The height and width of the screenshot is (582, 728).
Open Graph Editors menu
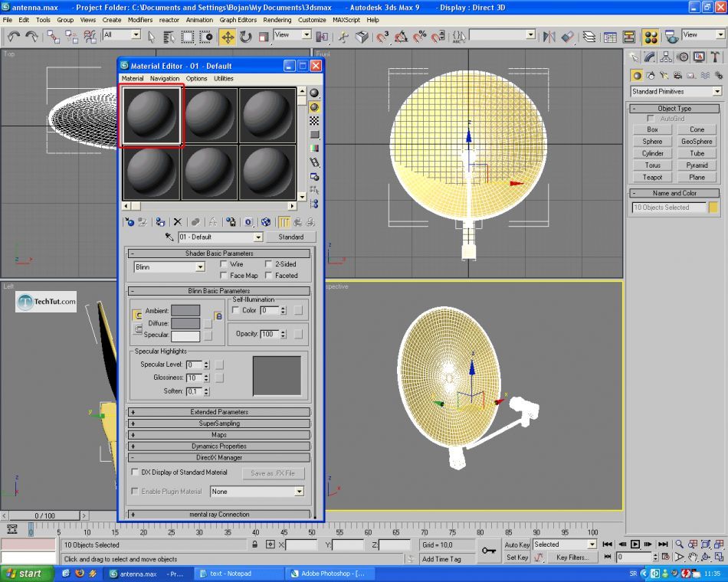pos(238,20)
